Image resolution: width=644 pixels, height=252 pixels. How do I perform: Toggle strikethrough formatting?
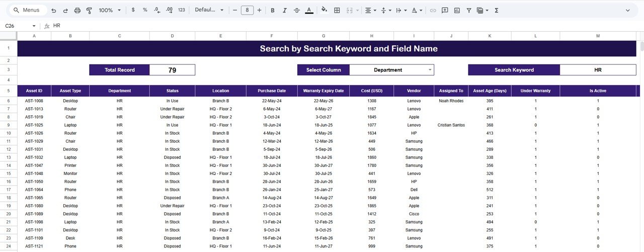(x=296, y=10)
